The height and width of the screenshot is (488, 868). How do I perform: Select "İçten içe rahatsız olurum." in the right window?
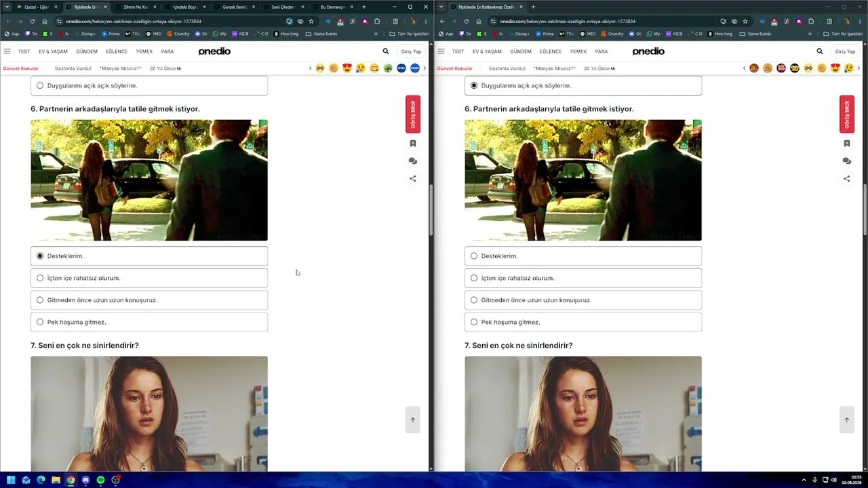pos(583,278)
